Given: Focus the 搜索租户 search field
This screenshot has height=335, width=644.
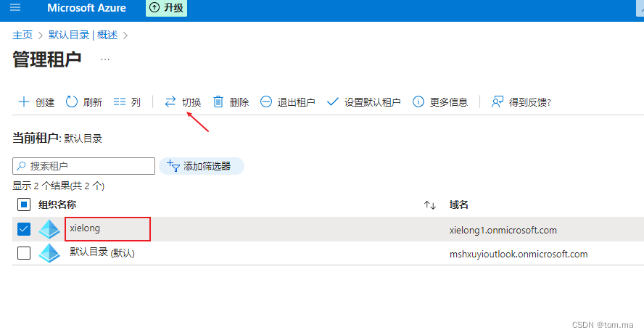Looking at the screenshot, I should tap(84, 166).
